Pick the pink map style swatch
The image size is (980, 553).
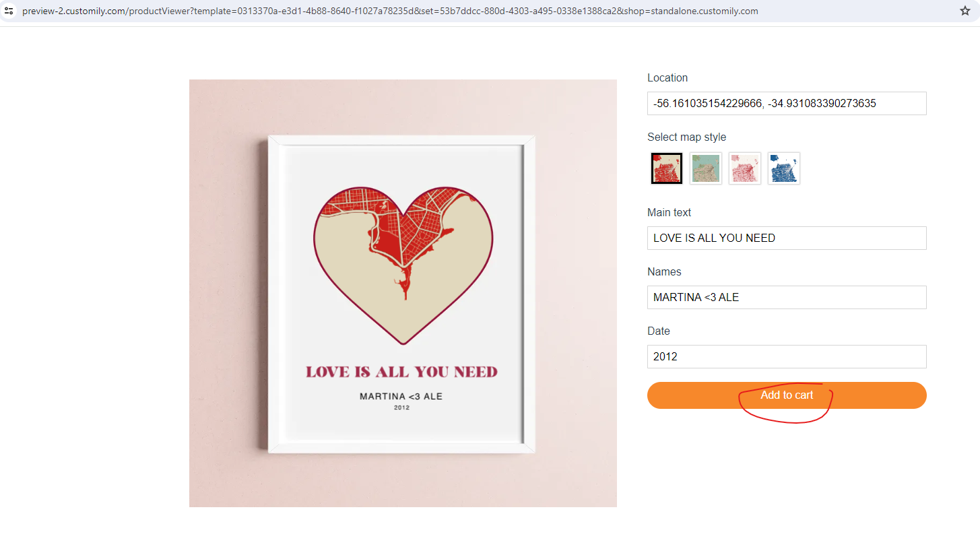[745, 168]
